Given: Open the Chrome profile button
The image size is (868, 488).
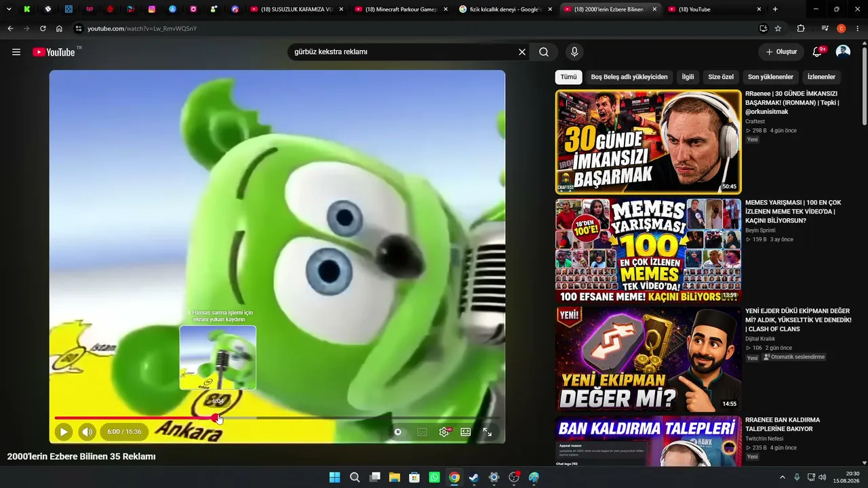Looking at the screenshot, I should pos(842,28).
